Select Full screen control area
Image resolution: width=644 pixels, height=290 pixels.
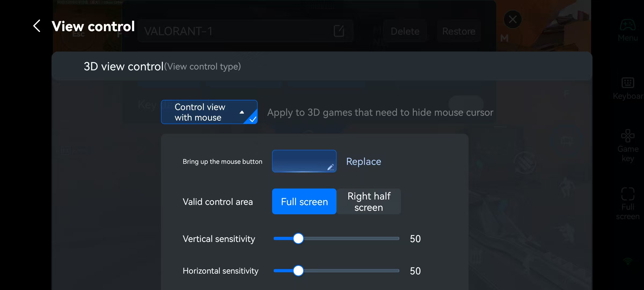pos(304,201)
